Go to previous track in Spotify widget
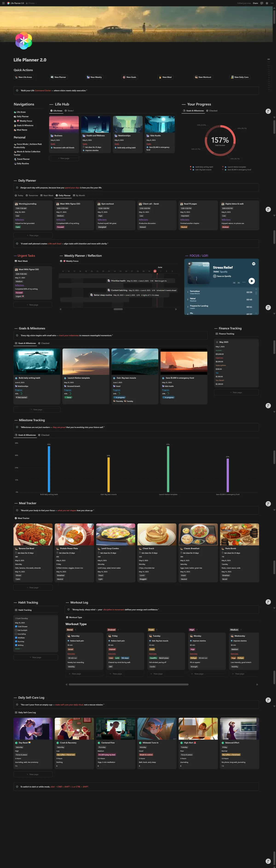The width and height of the screenshot is (276, 868). tap(234, 283)
